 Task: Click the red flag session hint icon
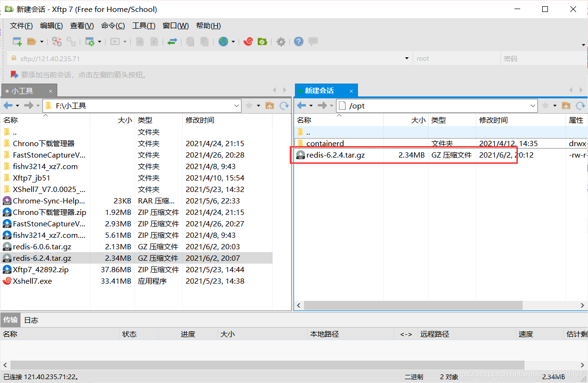pos(14,74)
